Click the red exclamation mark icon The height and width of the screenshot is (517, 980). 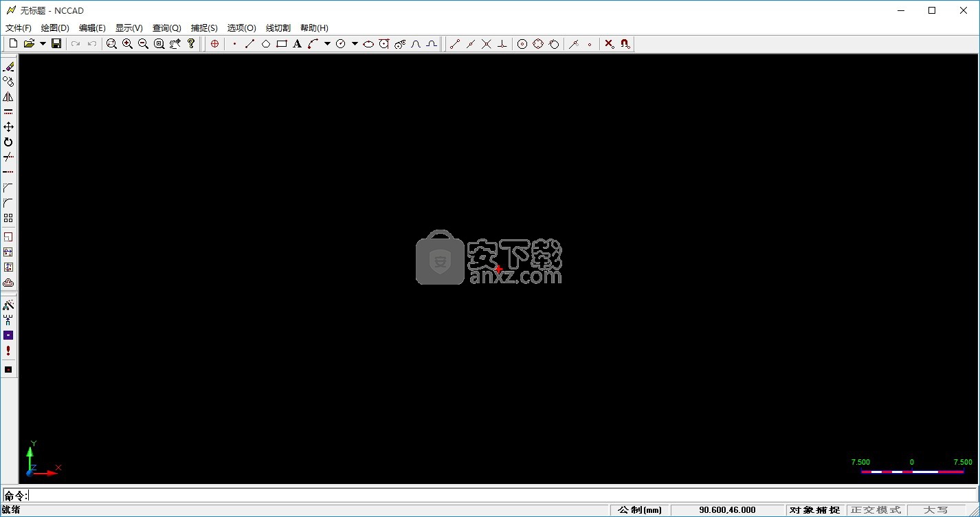point(8,351)
